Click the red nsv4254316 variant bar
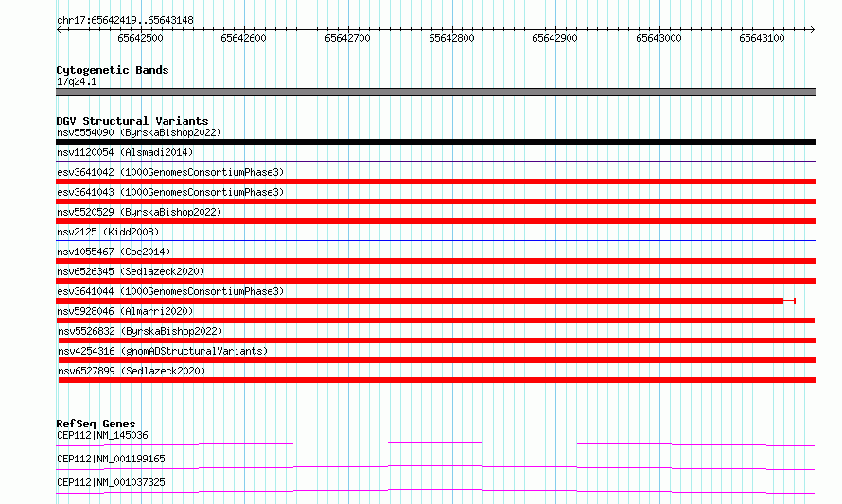Image resolution: width=842 pixels, height=504 pixels. click(436, 360)
